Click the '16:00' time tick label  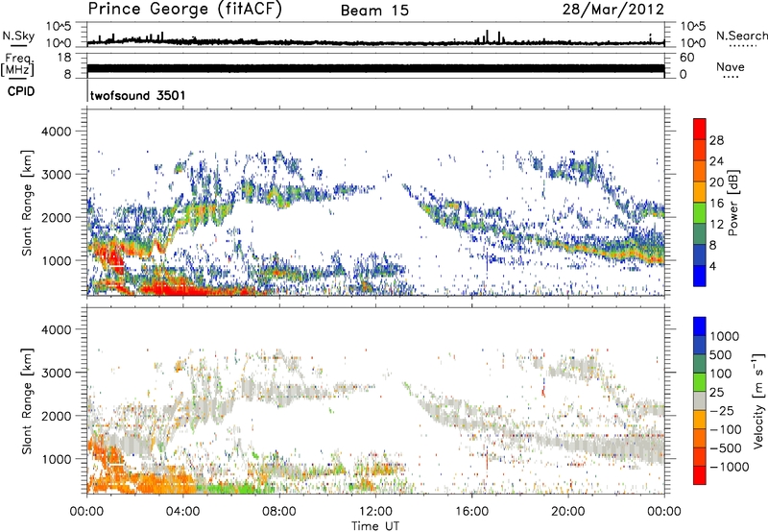pos(471,512)
